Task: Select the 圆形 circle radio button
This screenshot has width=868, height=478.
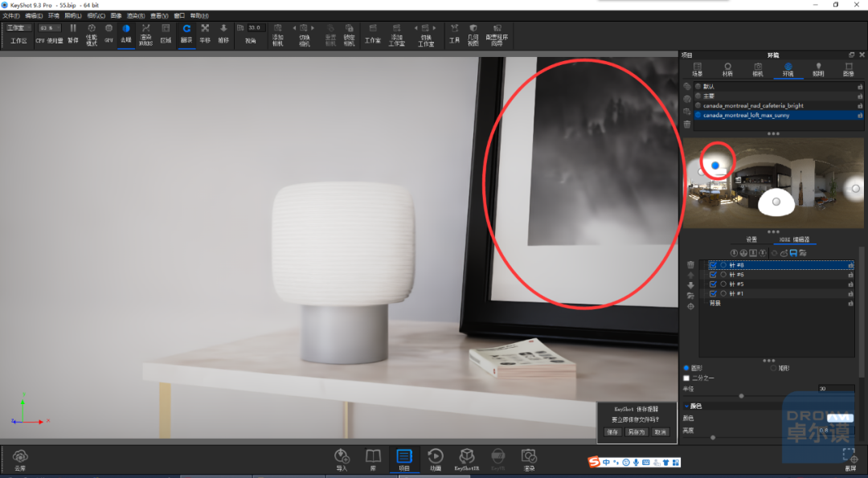Action: 686,368
